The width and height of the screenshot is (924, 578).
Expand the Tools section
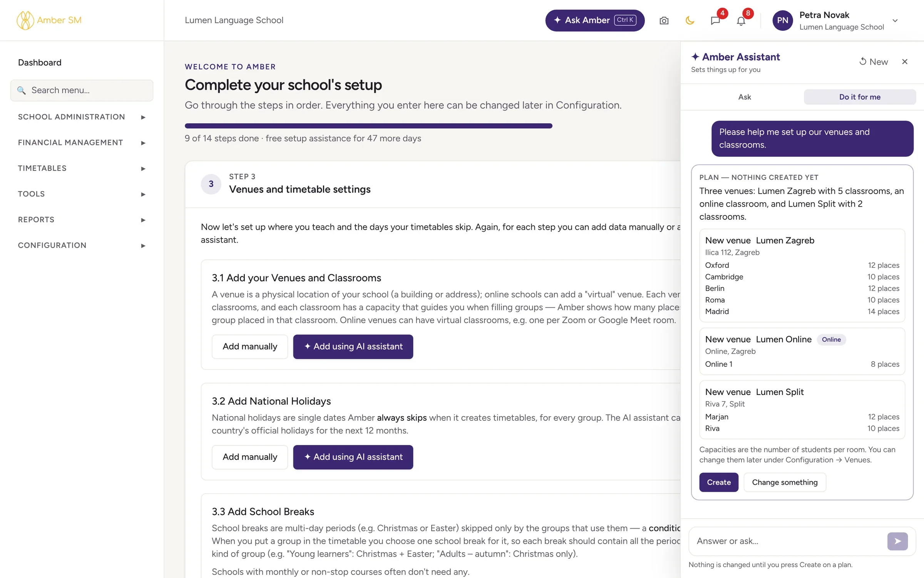click(x=82, y=194)
